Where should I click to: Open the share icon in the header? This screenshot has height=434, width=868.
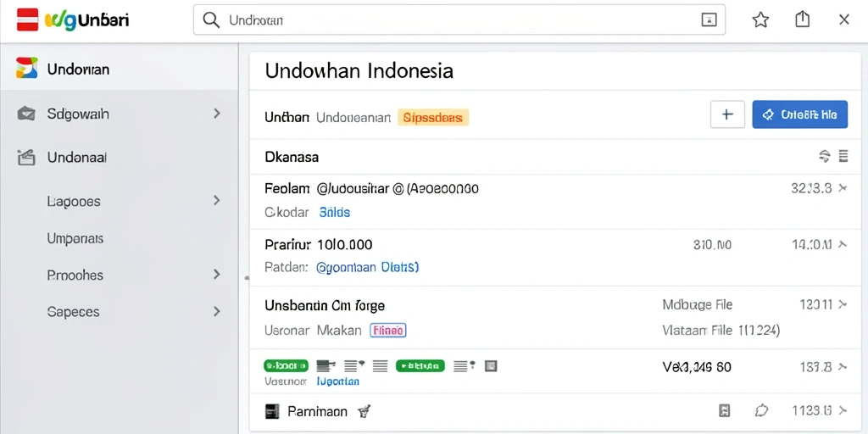pyautogui.click(x=802, y=19)
